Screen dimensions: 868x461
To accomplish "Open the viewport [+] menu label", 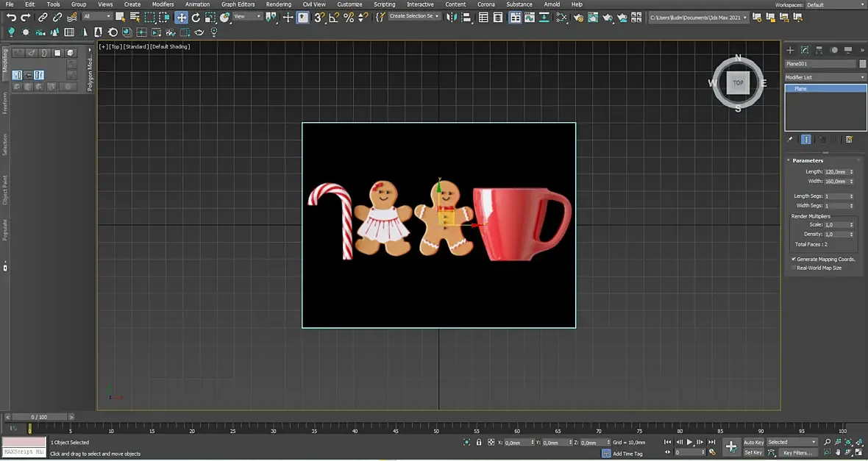I will tap(103, 46).
